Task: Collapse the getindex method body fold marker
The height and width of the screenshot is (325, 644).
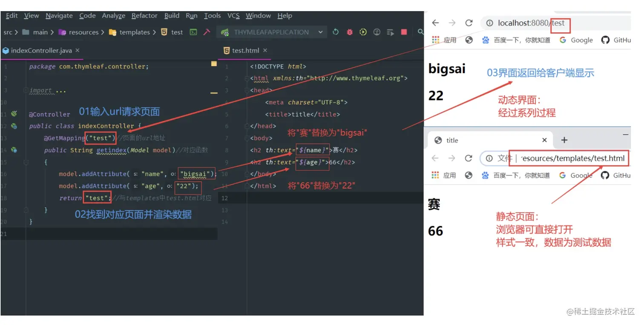Action: coord(26,162)
